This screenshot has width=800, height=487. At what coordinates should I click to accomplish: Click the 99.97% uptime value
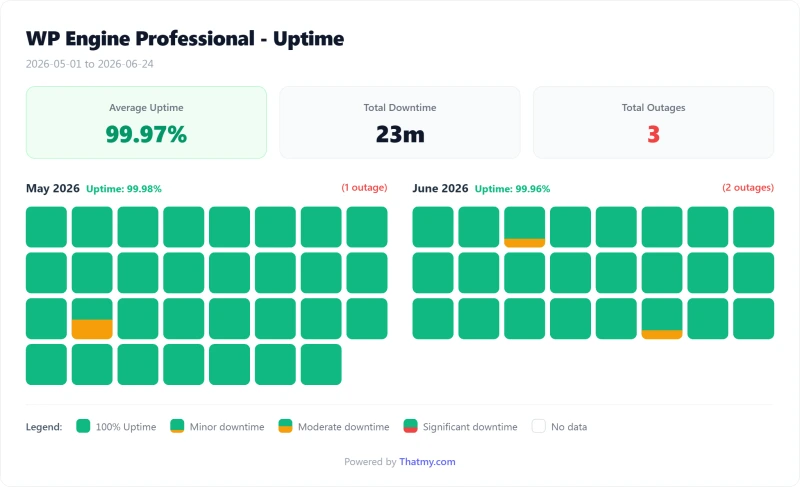click(146, 135)
